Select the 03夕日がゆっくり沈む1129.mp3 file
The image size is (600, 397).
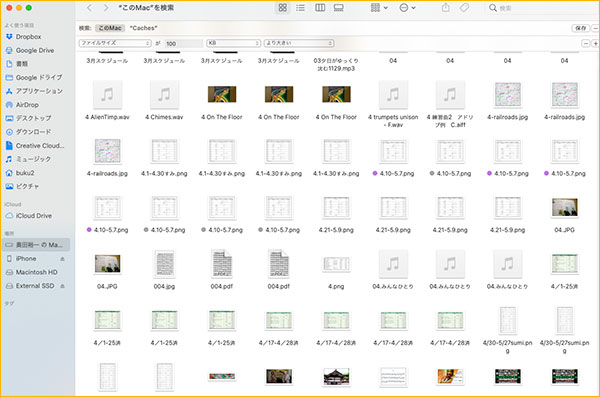(336, 64)
